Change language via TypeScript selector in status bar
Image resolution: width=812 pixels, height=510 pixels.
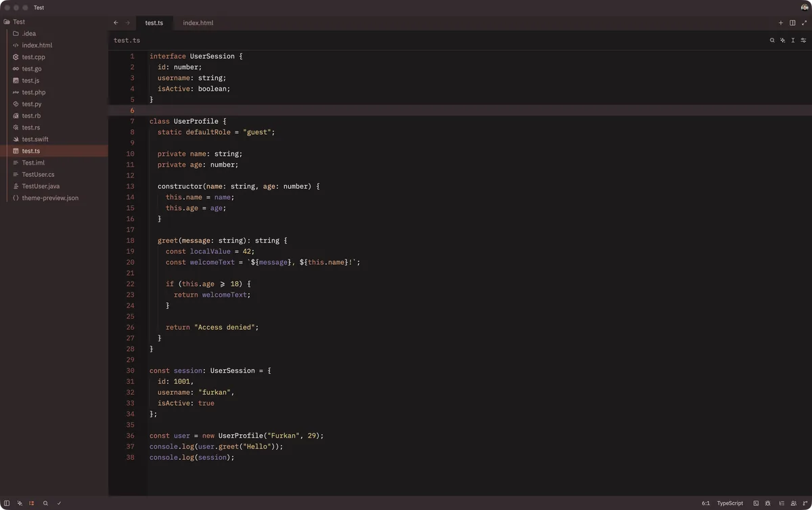[x=730, y=503]
